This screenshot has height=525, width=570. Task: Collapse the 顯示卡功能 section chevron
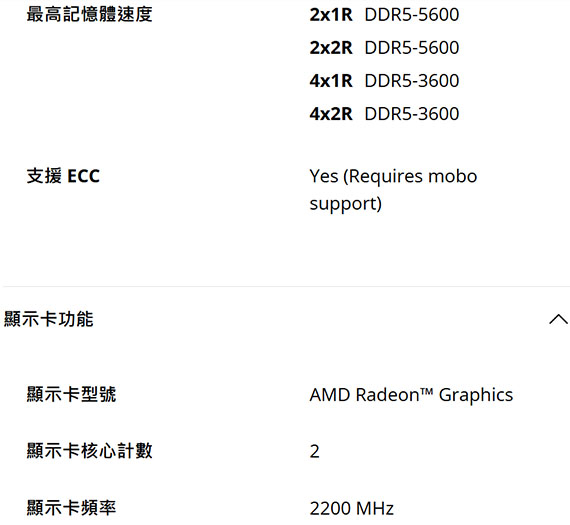click(558, 319)
